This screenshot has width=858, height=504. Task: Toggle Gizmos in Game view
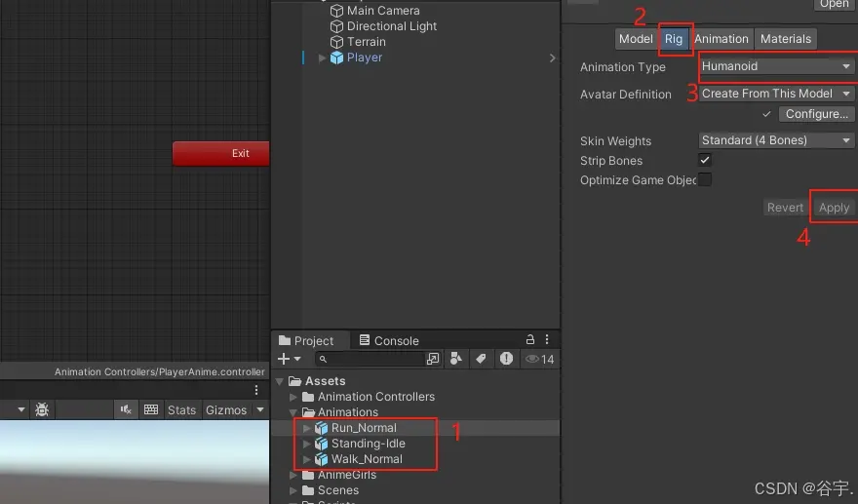[226, 409]
